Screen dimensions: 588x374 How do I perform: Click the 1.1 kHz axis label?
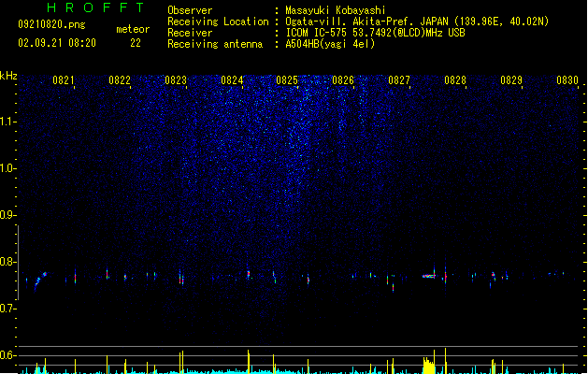click(x=8, y=122)
